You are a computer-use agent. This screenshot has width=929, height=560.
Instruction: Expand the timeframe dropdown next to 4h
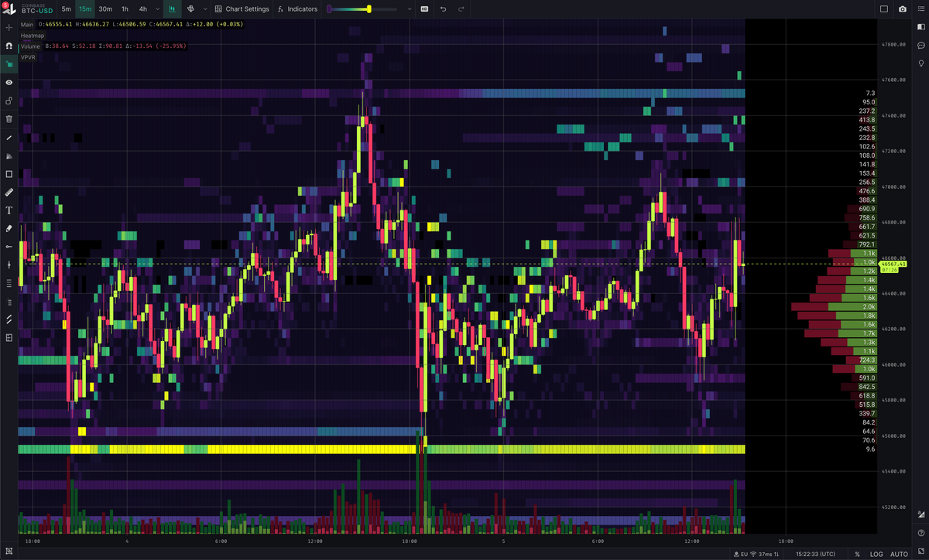pos(157,9)
